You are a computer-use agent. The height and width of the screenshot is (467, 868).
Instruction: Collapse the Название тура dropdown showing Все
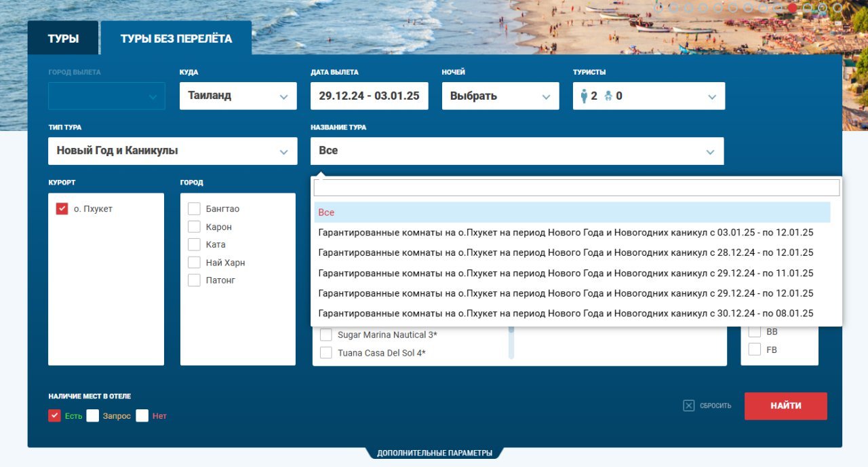coord(517,151)
